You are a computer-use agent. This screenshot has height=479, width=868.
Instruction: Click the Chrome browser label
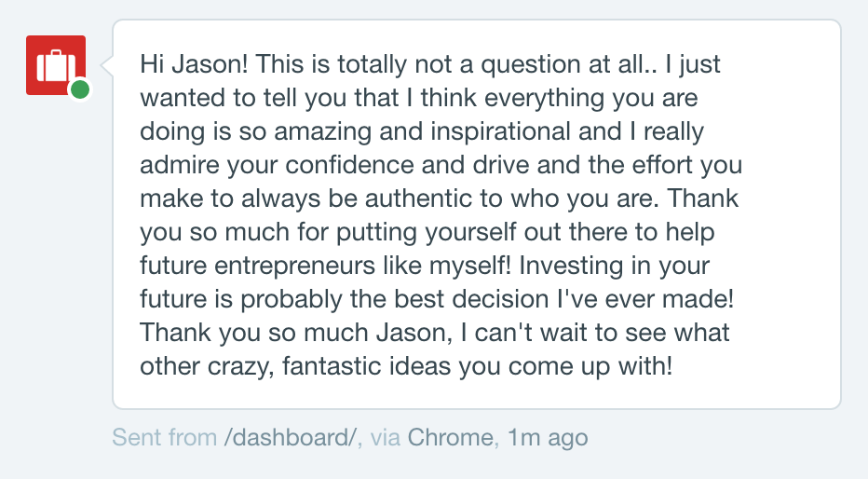(x=450, y=437)
